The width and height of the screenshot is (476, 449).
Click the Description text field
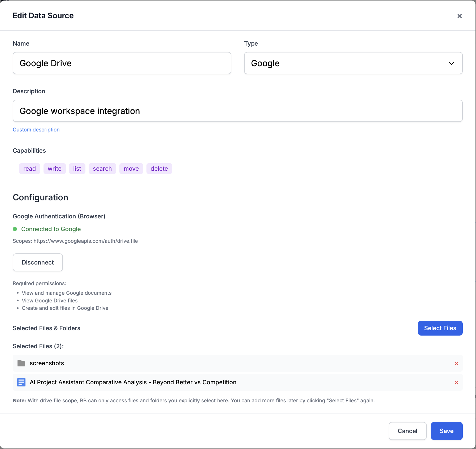(x=237, y=111)
